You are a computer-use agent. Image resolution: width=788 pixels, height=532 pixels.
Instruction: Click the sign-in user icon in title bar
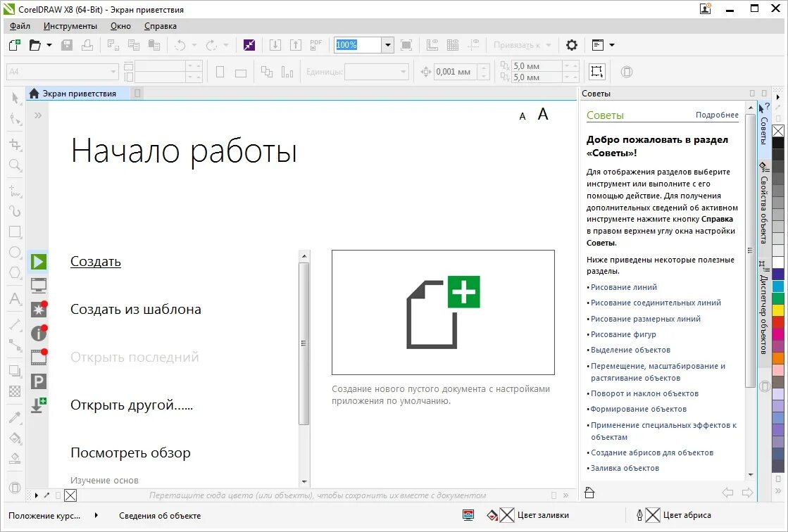click(706, 8)
